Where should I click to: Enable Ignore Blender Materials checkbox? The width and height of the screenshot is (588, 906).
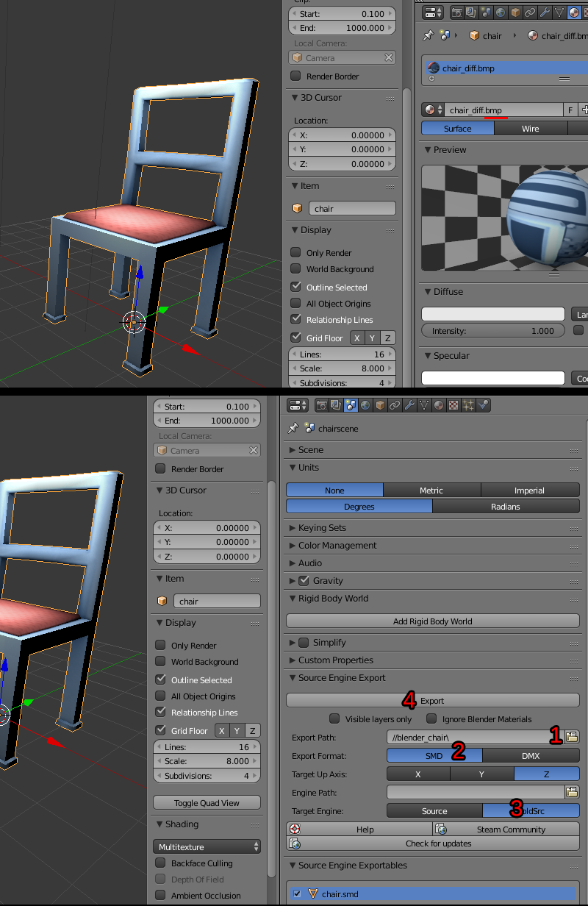[x=432, y=718]
